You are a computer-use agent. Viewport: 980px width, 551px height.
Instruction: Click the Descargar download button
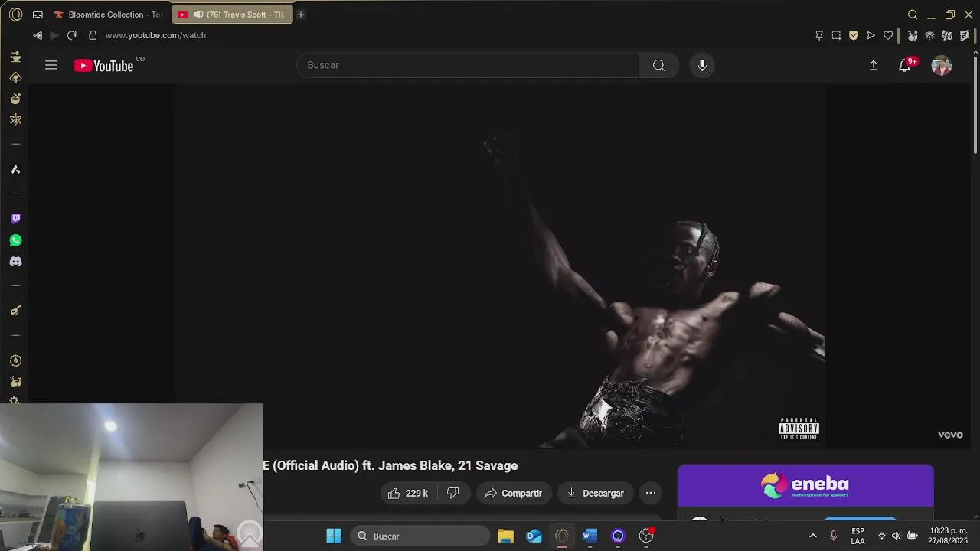point(596,493)
